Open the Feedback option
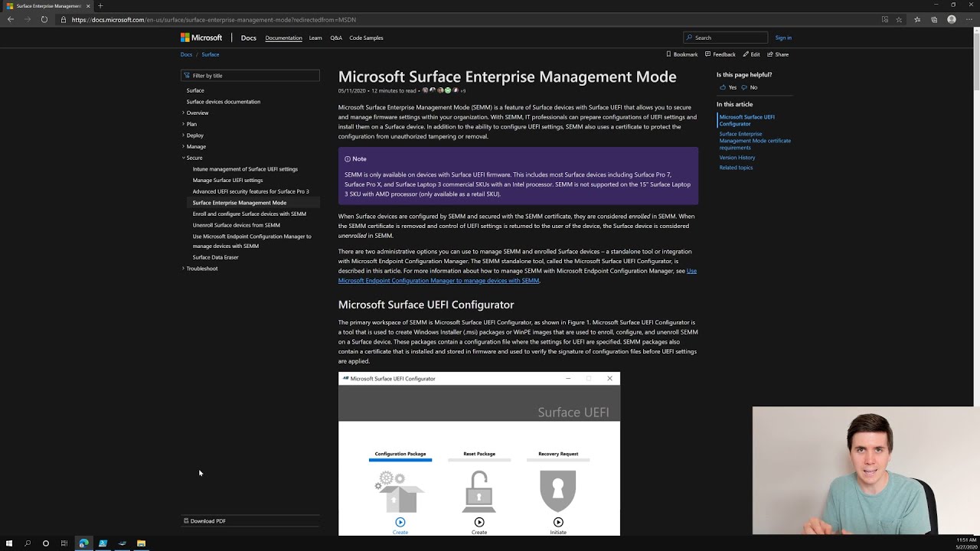The height and width of the screenshot is (551, 980). click(x=720, y=54)
